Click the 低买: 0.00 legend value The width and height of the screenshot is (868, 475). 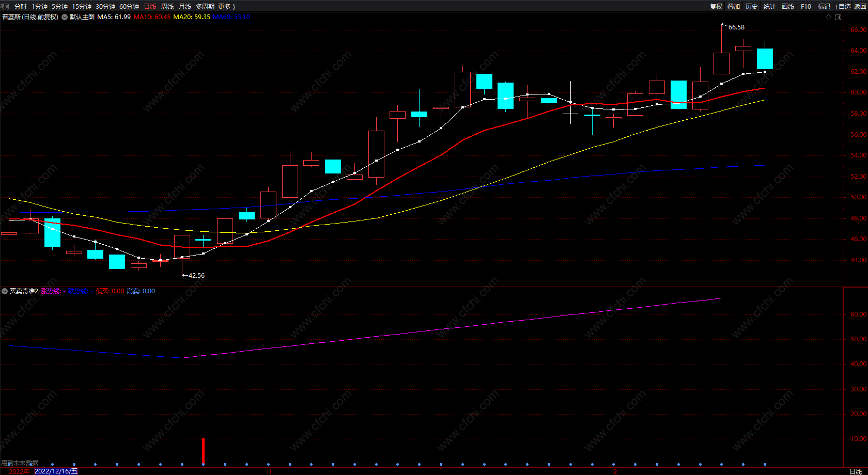point(110,291)
